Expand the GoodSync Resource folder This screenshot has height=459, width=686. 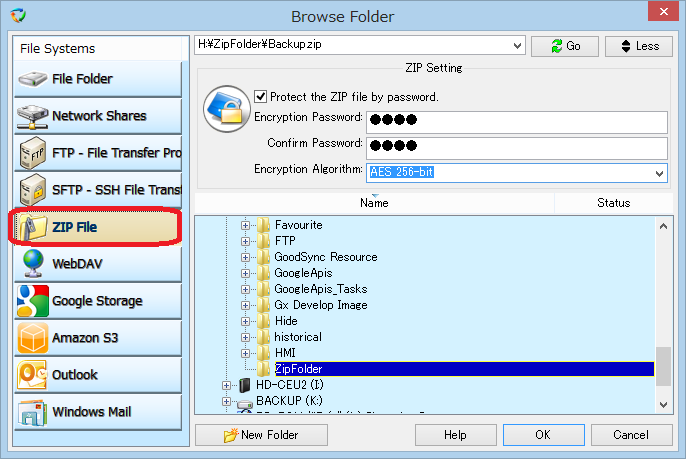pos(245,257)
